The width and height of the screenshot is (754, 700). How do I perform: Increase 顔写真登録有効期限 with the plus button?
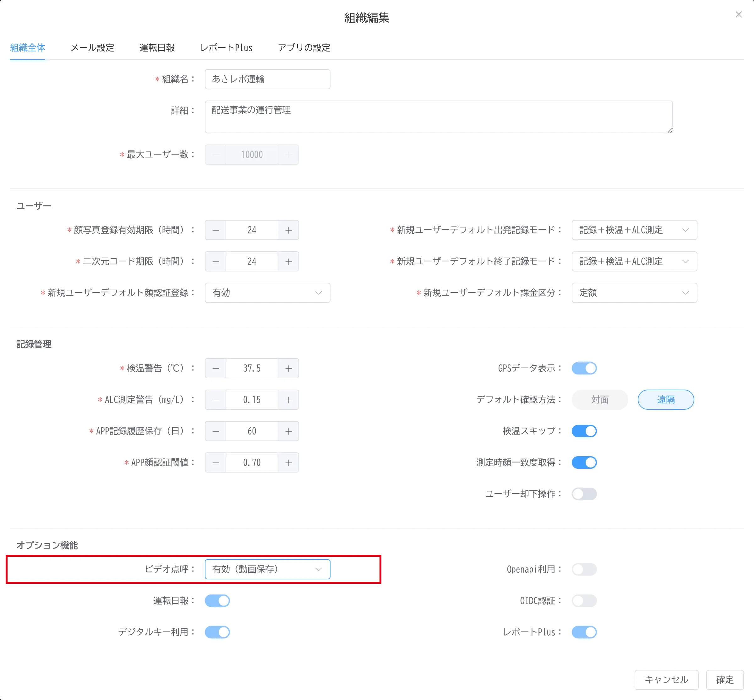(289, 230)
